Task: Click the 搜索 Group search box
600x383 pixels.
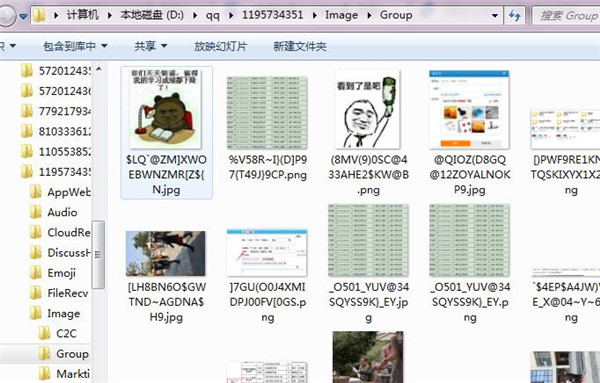Action: pyautogui.click(x=567, y=16)
